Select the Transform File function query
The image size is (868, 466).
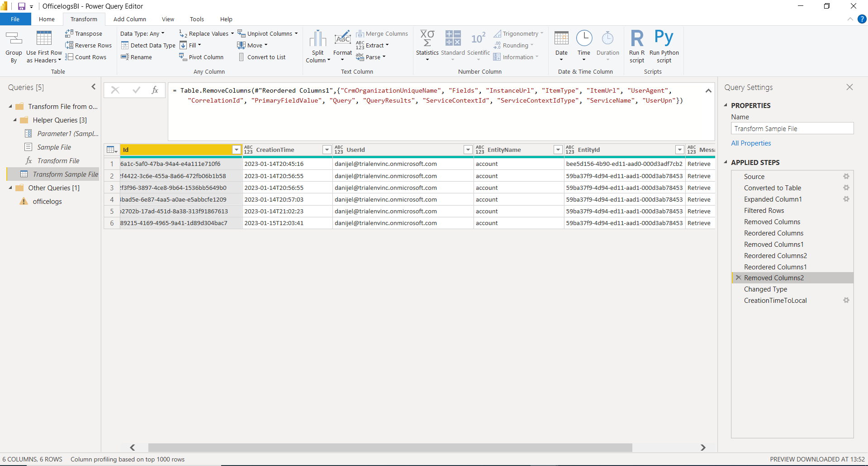tap(58, 160)
